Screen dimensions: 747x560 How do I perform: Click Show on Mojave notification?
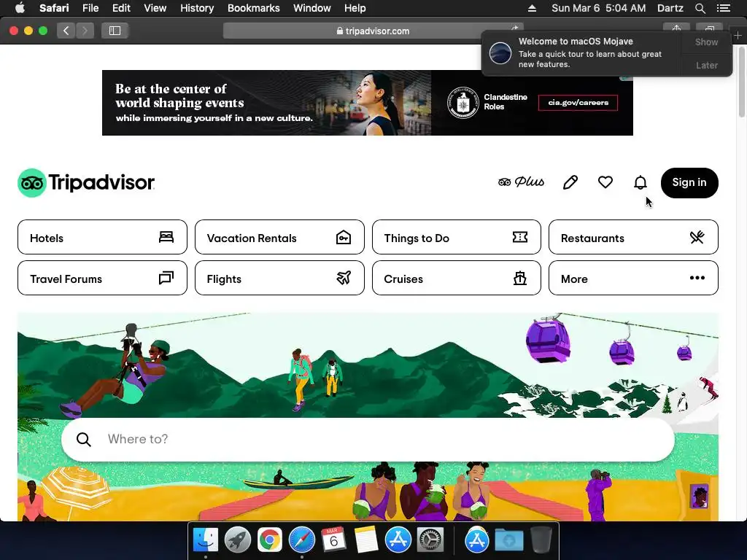(706, 42)
